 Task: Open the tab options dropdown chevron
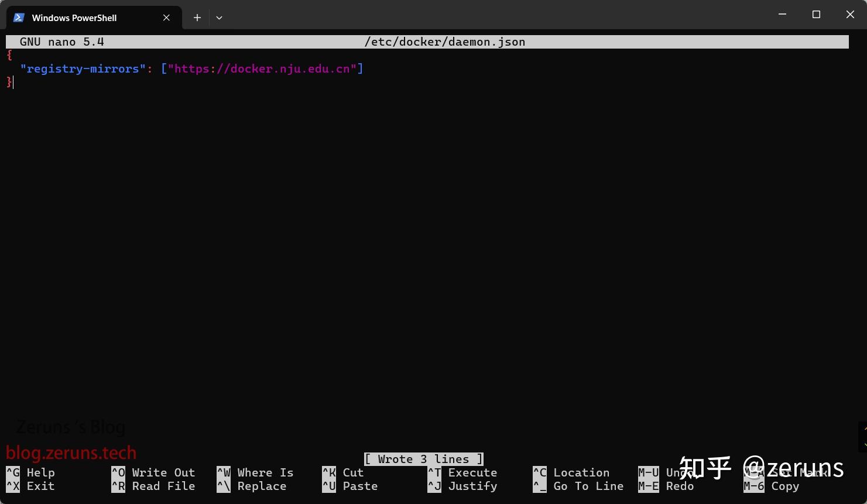pos(219,18)
